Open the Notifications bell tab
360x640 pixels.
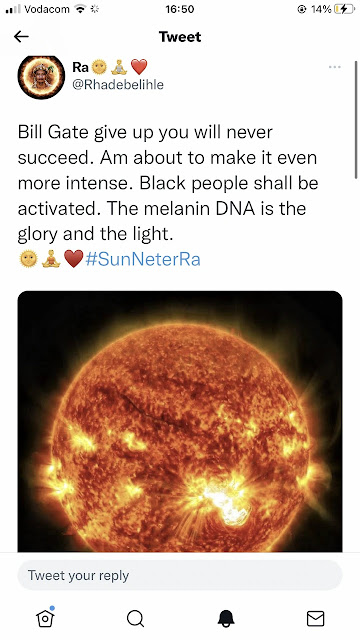tap(226, 618)
